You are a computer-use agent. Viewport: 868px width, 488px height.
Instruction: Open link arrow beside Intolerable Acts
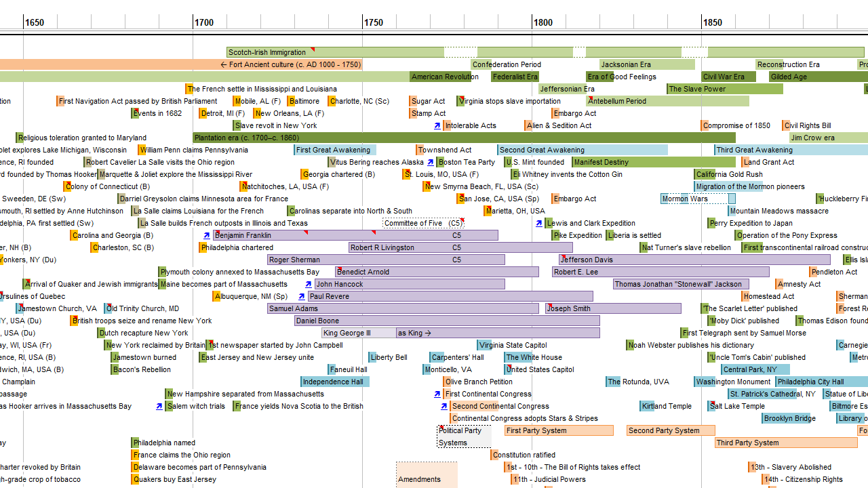(437, 126)
